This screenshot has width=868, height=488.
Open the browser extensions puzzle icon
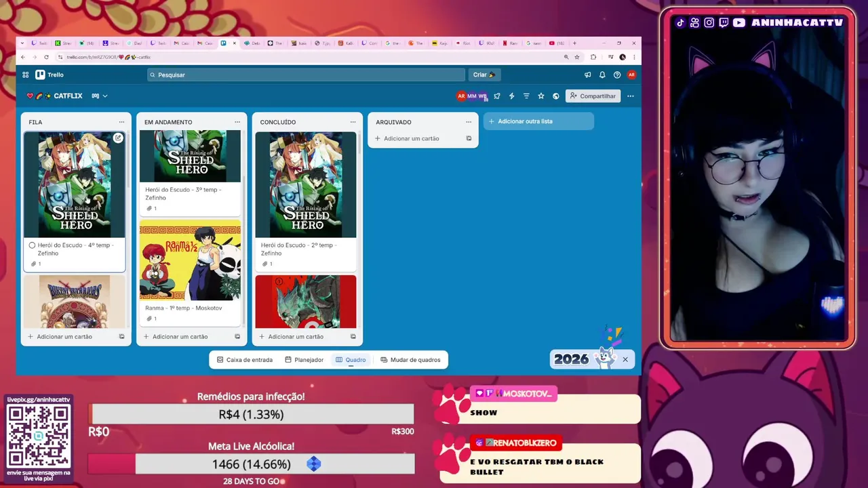(x=593, y=57)
